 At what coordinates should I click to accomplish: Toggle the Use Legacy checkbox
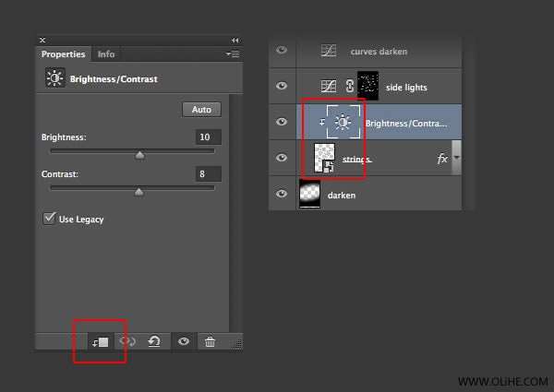(50, 219)
